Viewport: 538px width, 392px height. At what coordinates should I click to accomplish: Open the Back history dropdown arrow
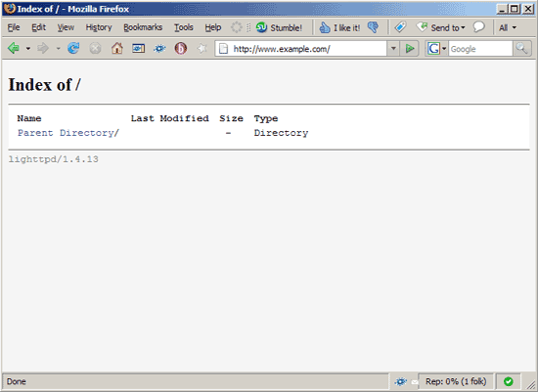point(28,49)
